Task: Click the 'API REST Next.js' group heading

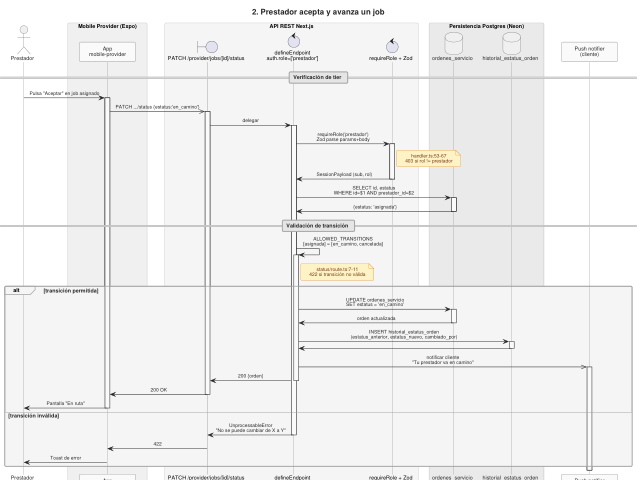Action: pos(291,26)
